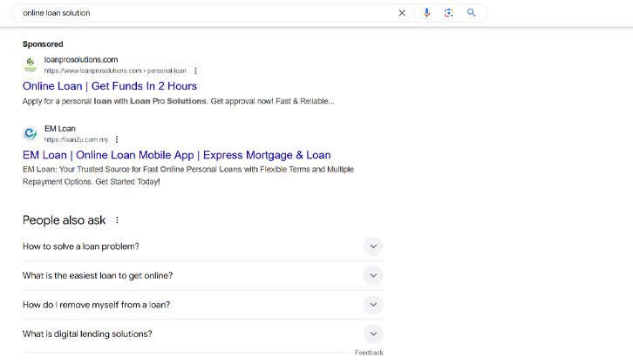
Task: Expand 'How to solve a loan problem?'
Action: pos(202,246)
